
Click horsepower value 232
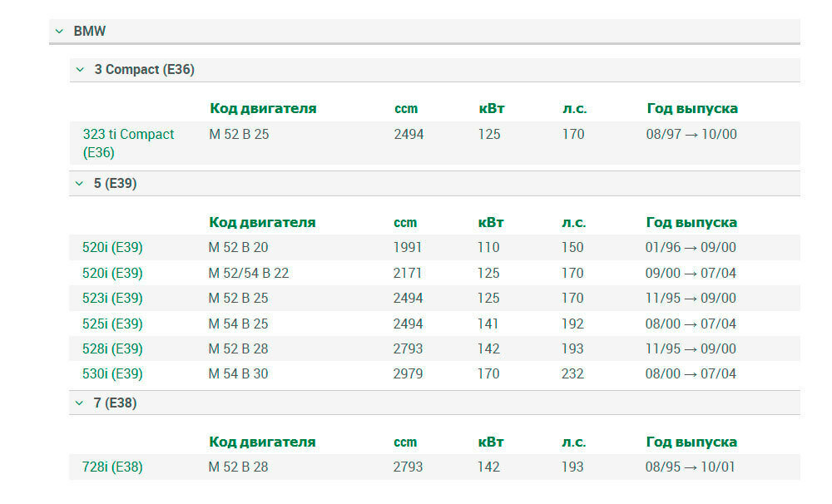(572, 373)
